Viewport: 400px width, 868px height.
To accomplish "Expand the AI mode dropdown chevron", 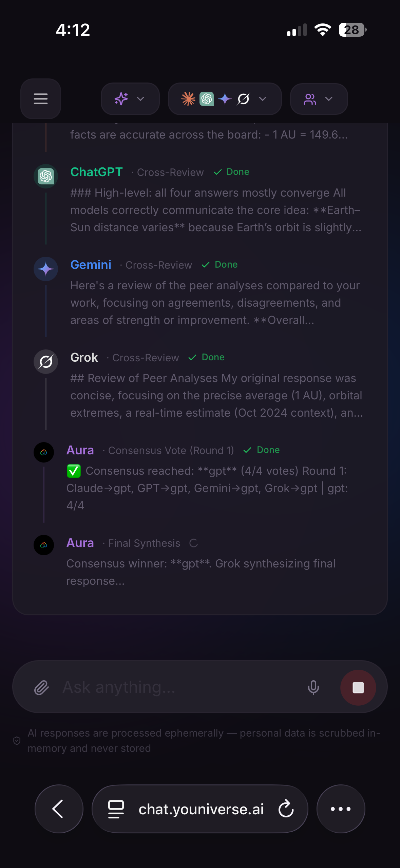I will pyautogui.click(x=140, y=99).
